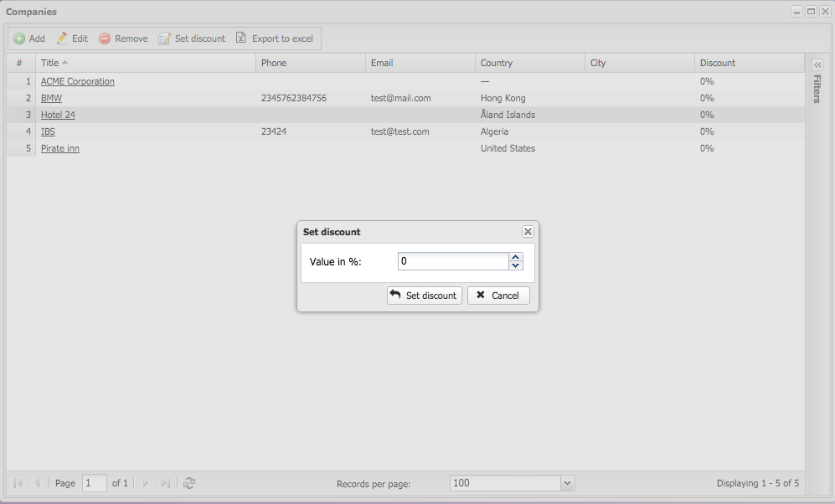Go to first page icon
835x504 pixels.
tap(18, 483)
